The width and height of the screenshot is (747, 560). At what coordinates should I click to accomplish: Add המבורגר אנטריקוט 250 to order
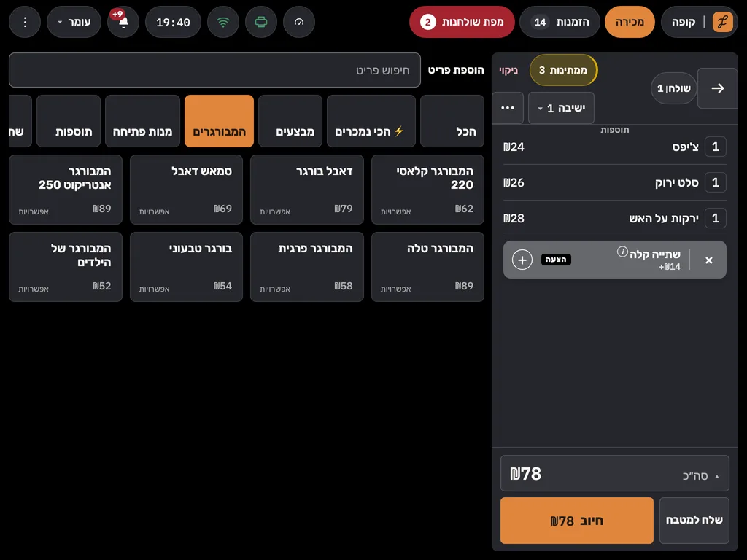click(x=66, y=190)
